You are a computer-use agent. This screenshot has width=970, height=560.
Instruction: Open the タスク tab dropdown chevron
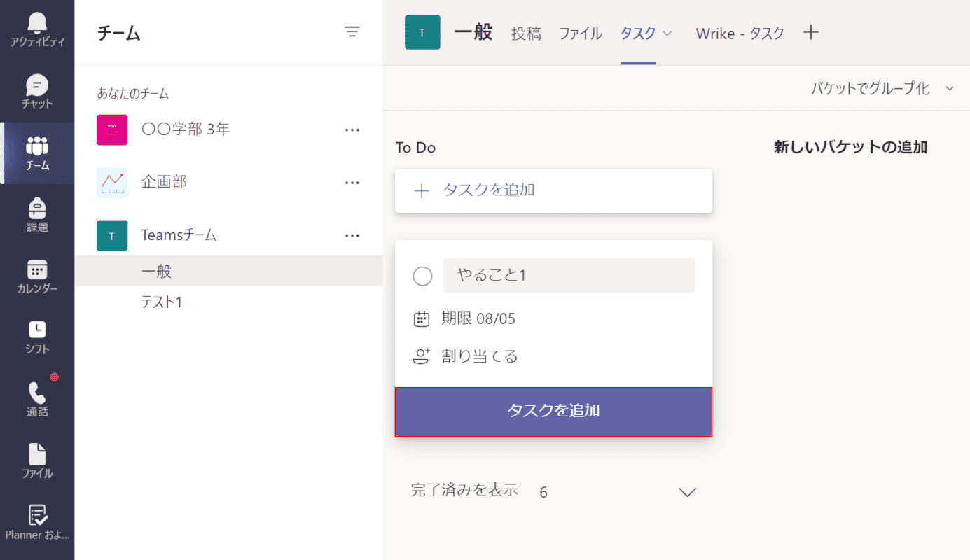tap(667, 33)
